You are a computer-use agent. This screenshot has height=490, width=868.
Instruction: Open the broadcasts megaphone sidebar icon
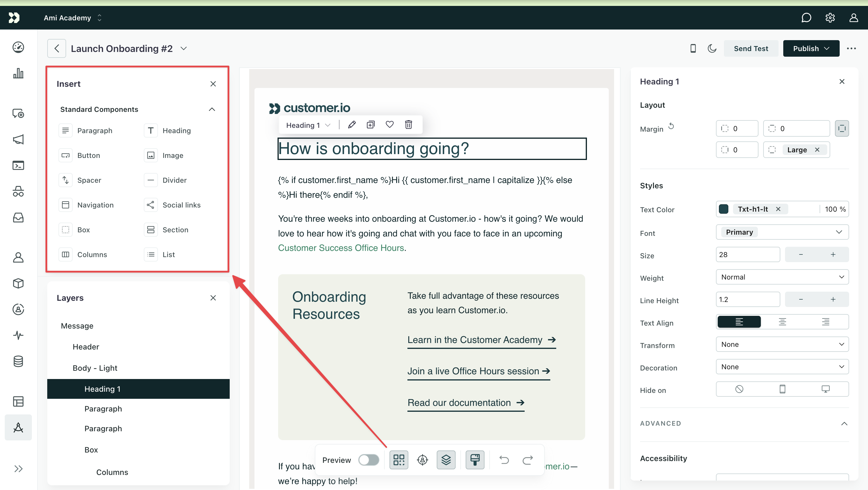[18, 140]
